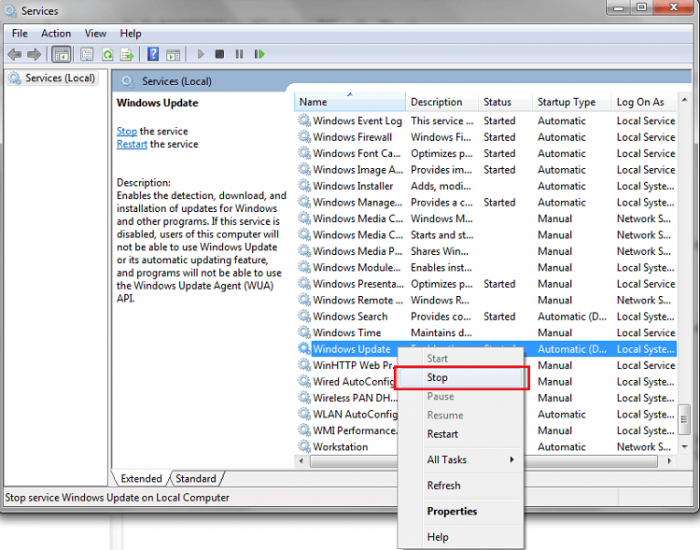
Task: Click the Forward arrow toolbar icon
Action: [x=34, y=54]
